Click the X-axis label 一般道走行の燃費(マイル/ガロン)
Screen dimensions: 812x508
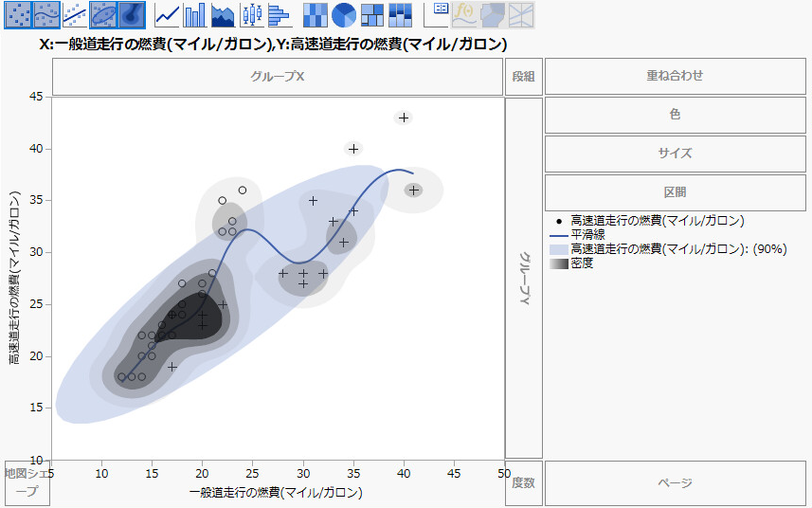[x=276, y=493]
